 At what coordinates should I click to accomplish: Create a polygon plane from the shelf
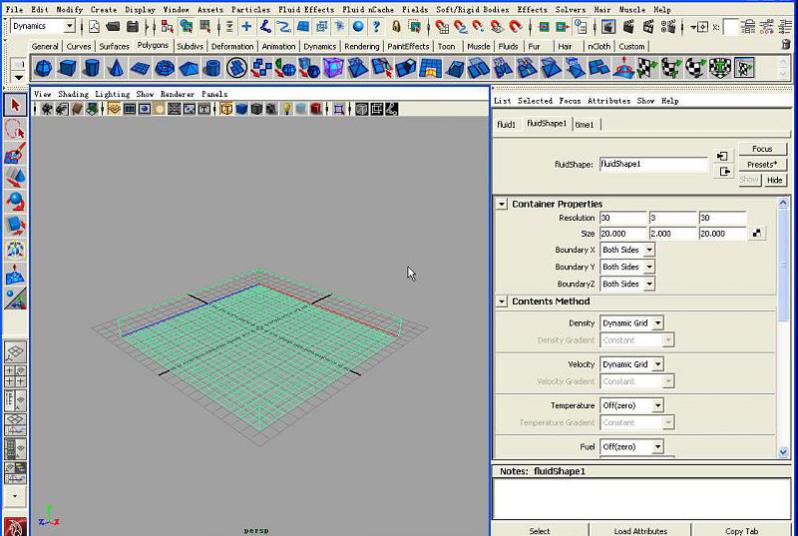(x=140, y=68)
